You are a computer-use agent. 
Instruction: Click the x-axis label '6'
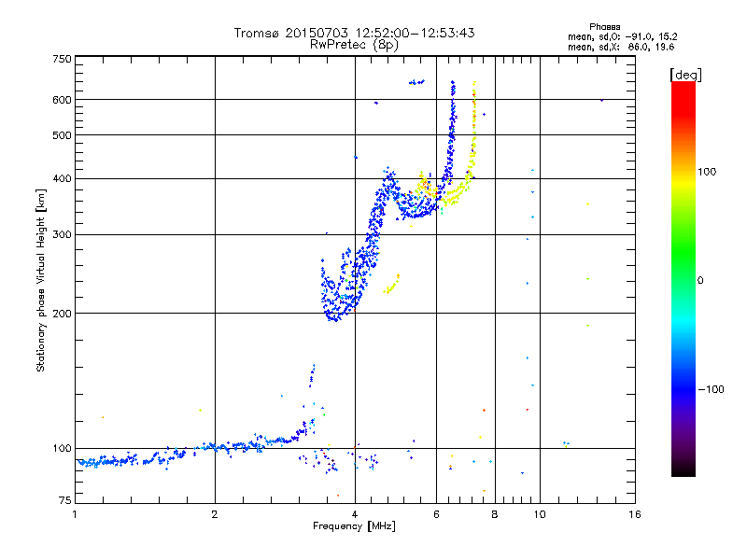coord(436,514)
